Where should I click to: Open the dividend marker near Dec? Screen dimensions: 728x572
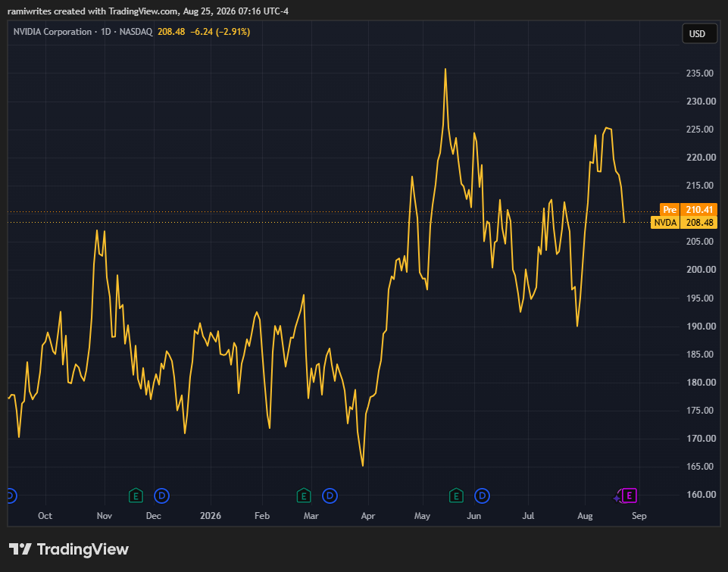tap(162, 495)
